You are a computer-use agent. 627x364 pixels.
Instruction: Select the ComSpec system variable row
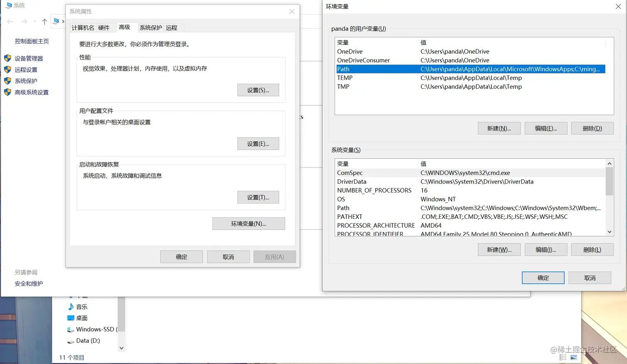(471, 173)
